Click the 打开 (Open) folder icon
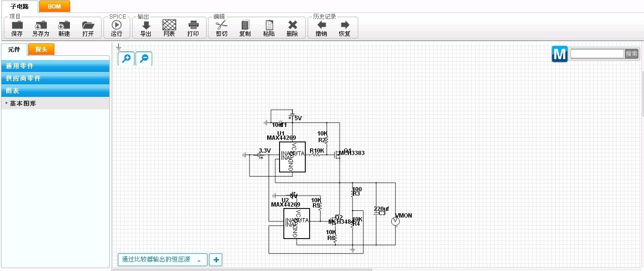 (88, 25)
